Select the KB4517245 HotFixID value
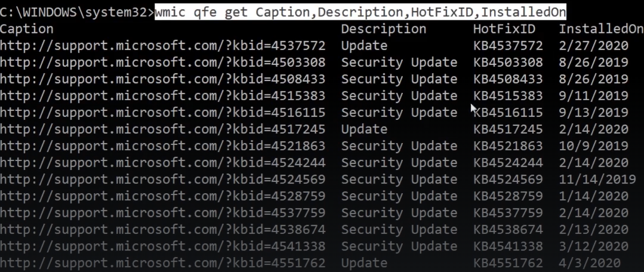Viewport: 644px width, 272px height. (x=508, y=129)
